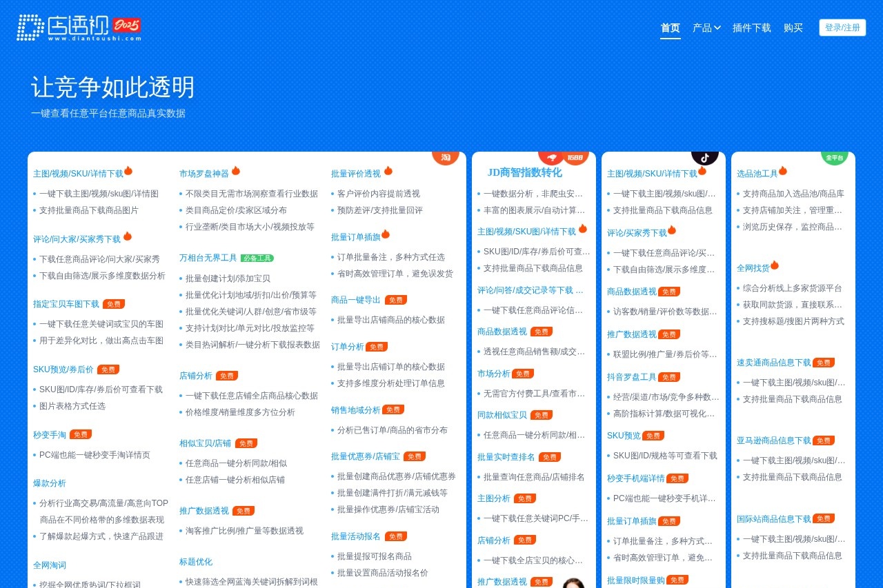Image resolution: width=883 pixels, height=588 pixels.
Task: Click the 秒变手淘 feature link
Action: (48, 434)
